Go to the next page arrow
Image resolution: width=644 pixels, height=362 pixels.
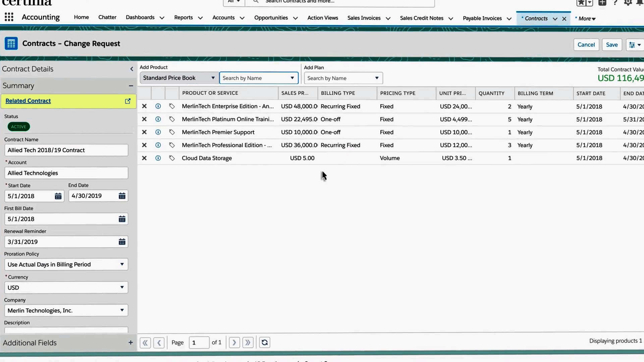coord(234,343)
